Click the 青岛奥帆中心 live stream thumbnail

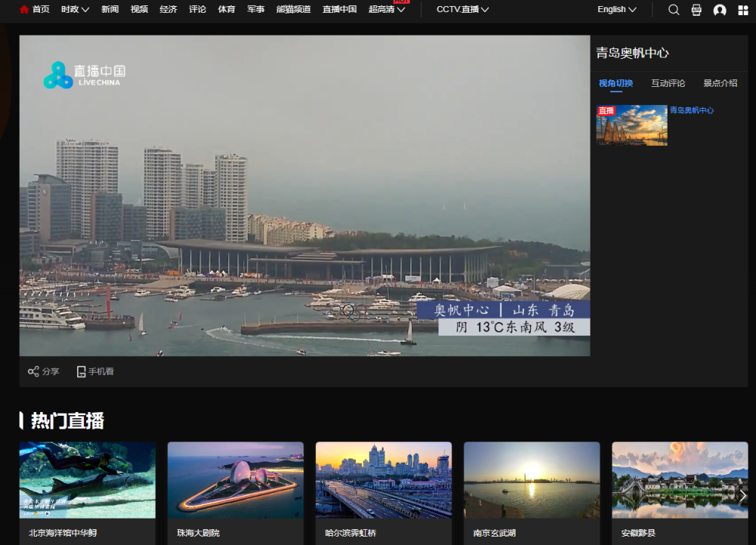(x=631, y=125)
